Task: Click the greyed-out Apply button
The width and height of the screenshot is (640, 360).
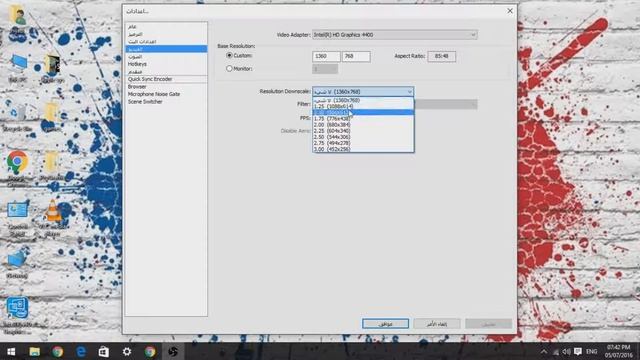Action: pos(489,324)
